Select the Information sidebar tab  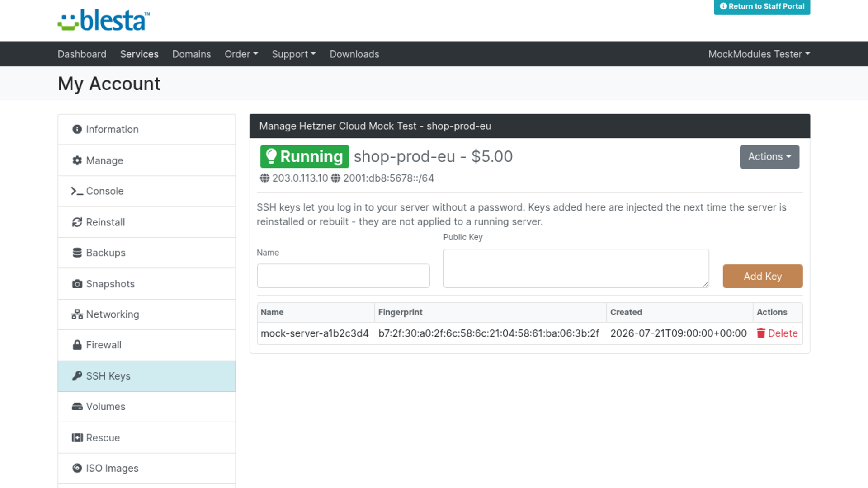click(147, 130)
